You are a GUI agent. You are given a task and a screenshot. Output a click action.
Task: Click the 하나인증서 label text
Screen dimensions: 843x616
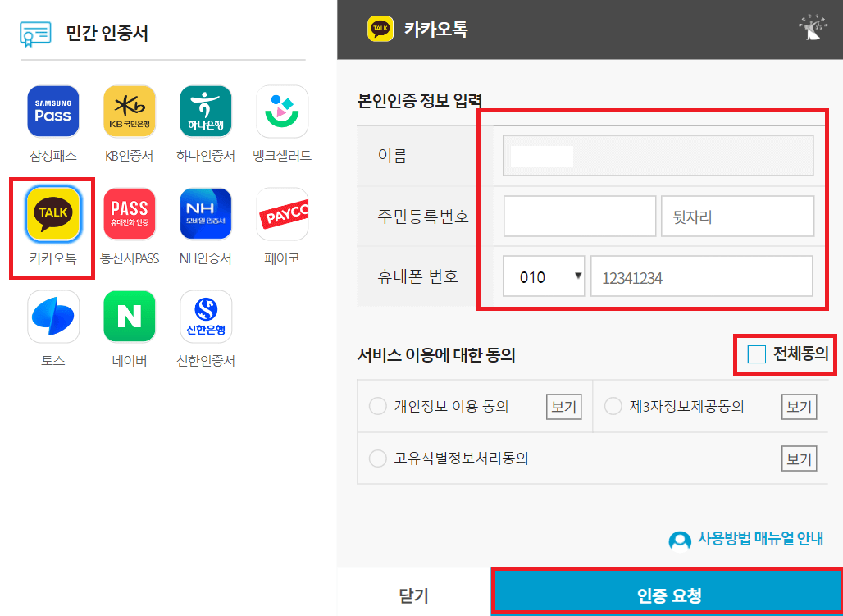[206, 156]
